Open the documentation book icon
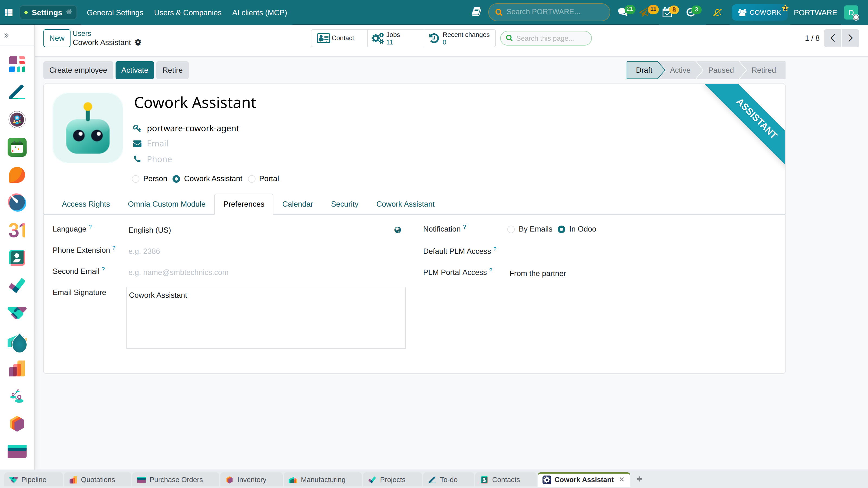 coord(476,12)
